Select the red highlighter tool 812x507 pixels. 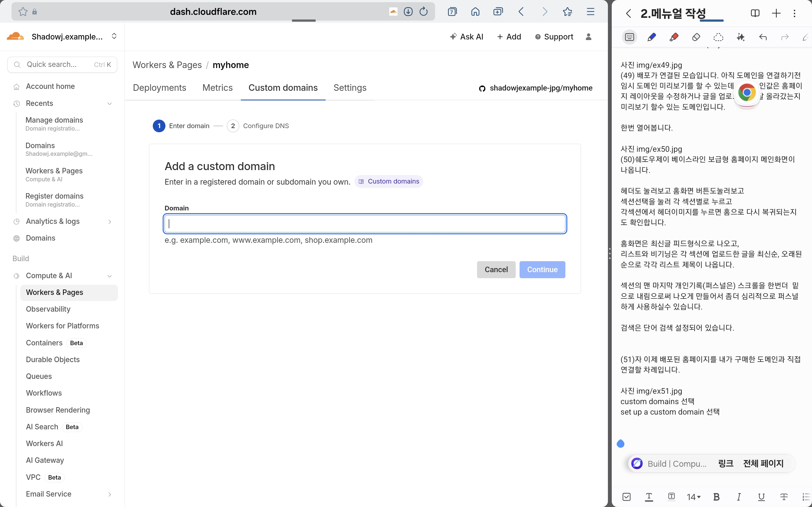pyautogui.click(x=673, y=37)
